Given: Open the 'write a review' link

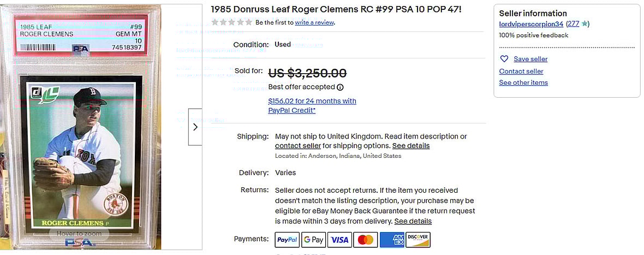Looking at the screenshot, I should pos(314,22).
